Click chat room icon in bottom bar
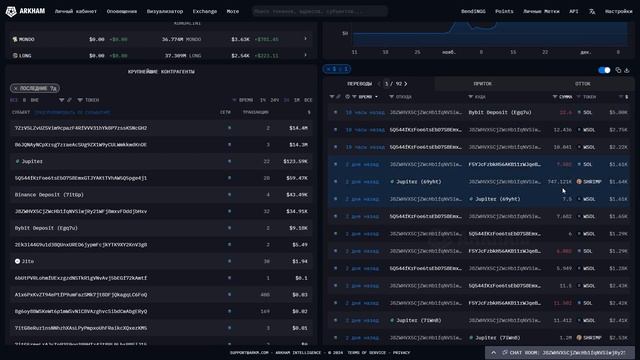Screen dimensions: 640x360 click(505, 352)
